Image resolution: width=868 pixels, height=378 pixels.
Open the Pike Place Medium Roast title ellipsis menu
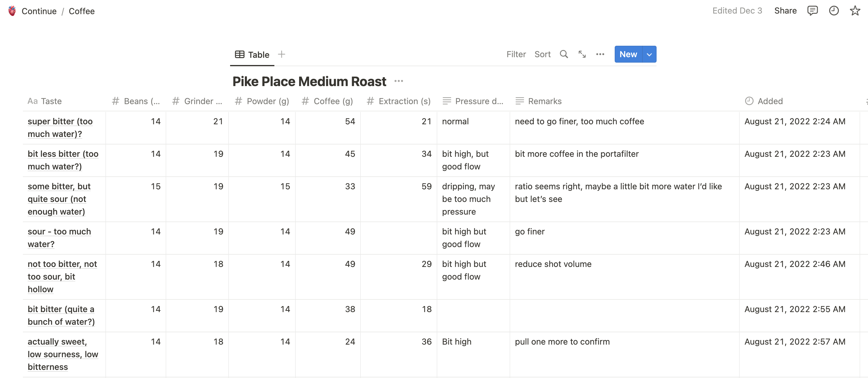399,81
